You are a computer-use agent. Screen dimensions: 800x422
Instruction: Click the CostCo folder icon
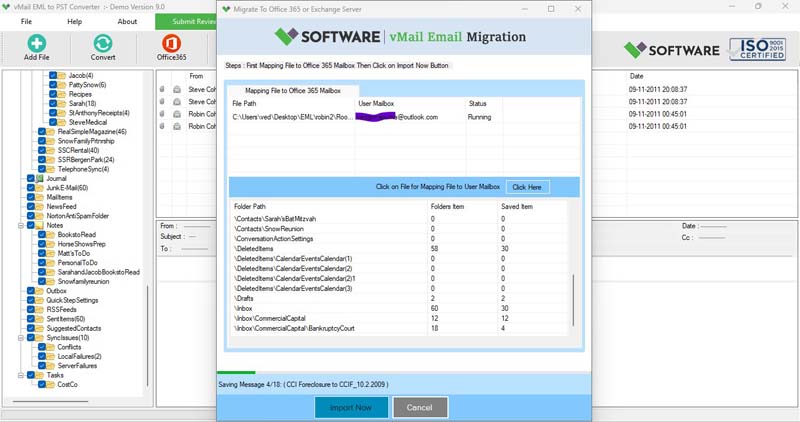click(51, 384)
